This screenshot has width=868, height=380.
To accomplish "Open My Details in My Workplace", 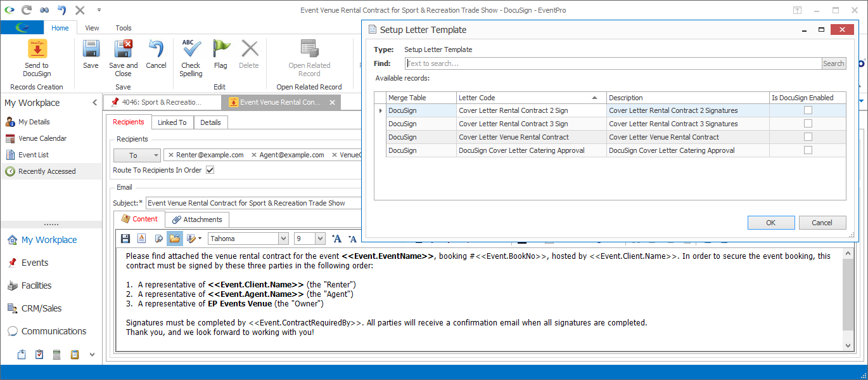I will (x=34, y=122).
